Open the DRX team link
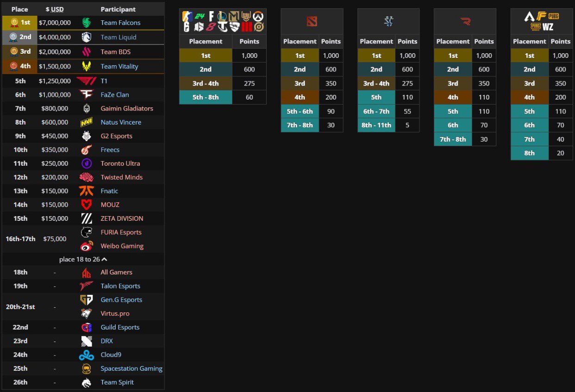This screenshot has height=392, width=575. pos(107,341)
